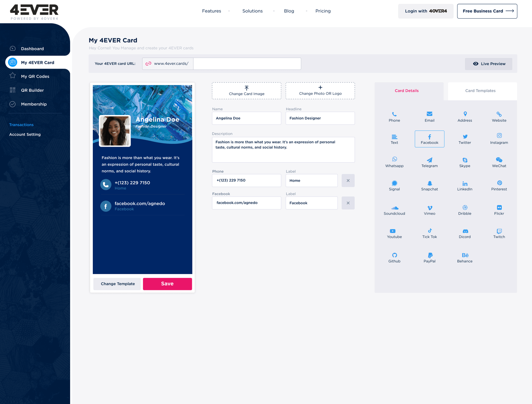Pick the Telegram icon
532x404 pixels.
429,162
